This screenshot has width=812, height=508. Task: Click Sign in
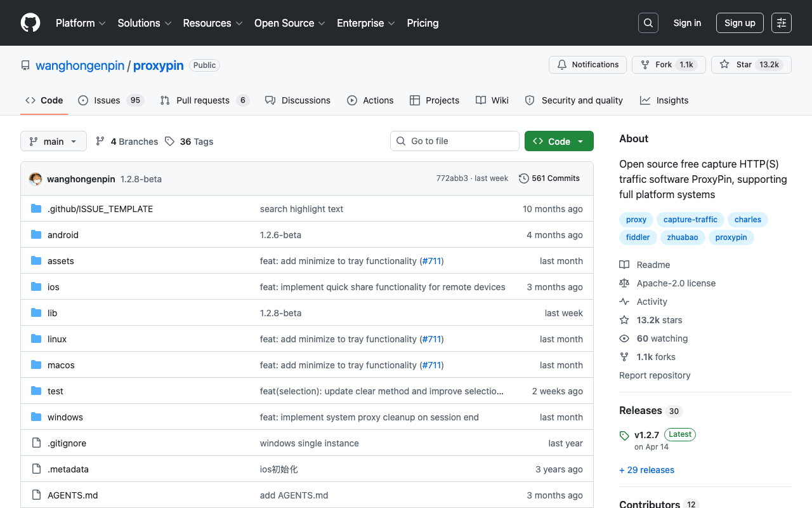click(x=687, y=23)
